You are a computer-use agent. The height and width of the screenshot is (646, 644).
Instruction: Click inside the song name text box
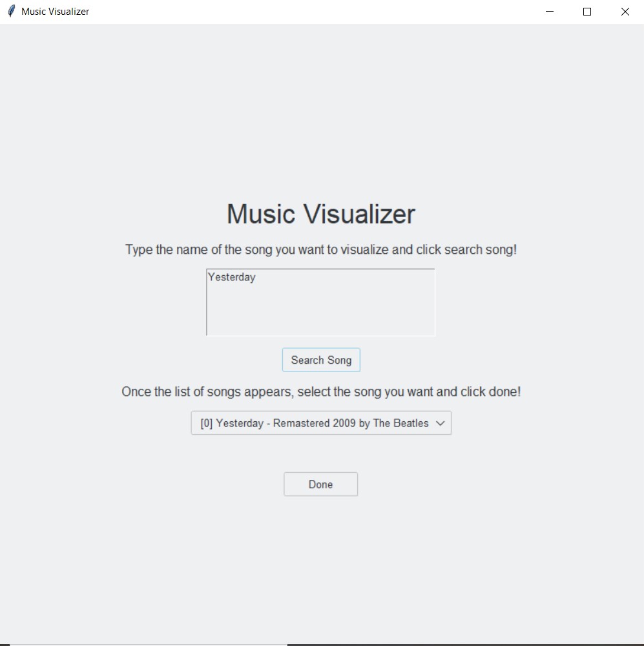(321, 302)
